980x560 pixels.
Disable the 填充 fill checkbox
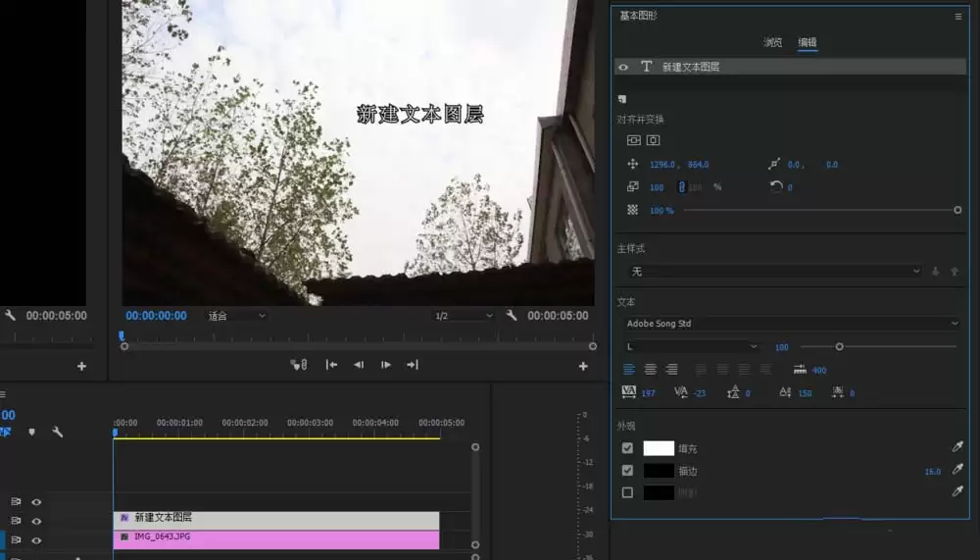[627, 448]
